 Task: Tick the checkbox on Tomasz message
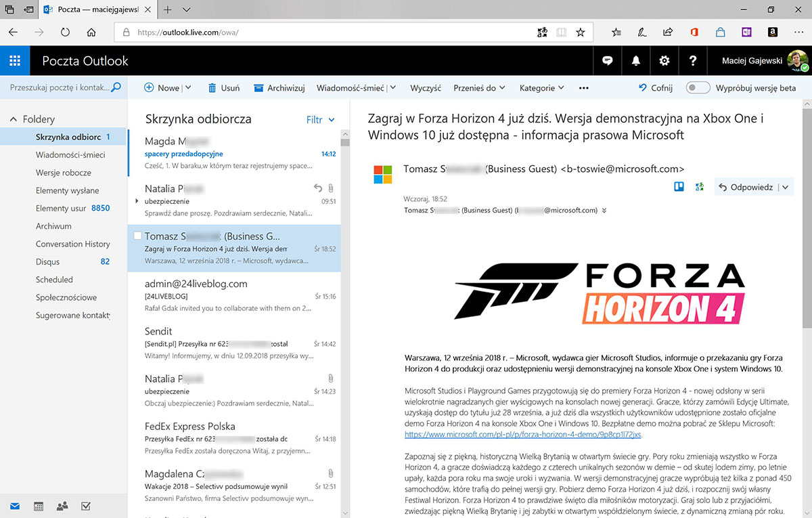click(138, 236)
